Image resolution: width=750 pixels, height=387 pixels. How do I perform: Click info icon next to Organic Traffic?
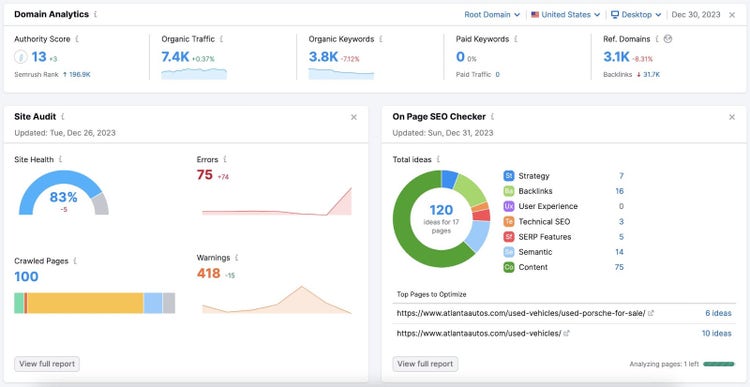(x=221, y=39)
